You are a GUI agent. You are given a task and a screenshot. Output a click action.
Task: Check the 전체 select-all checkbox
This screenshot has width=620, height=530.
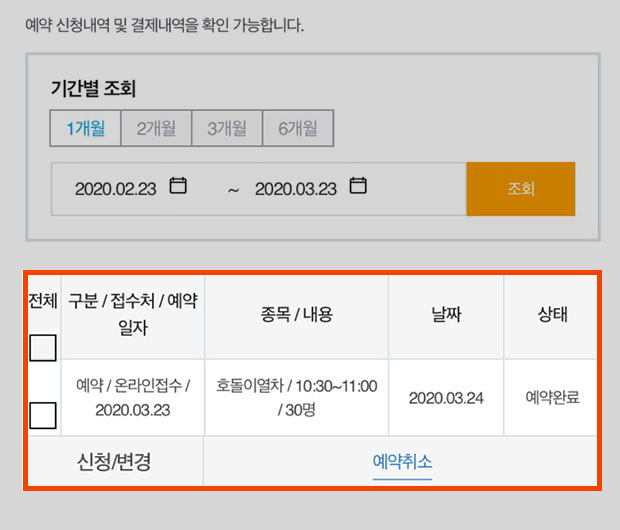(x=43, y=347)
